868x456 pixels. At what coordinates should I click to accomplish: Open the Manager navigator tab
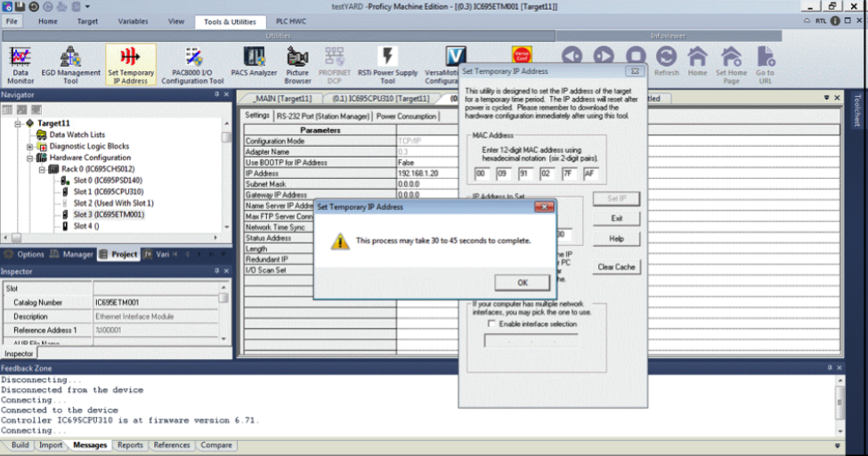(72, 255)
